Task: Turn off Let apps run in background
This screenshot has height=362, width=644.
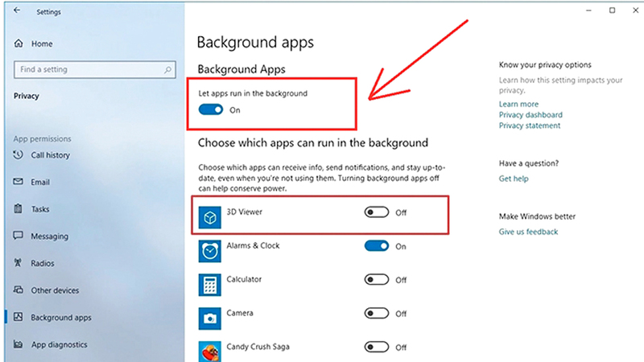Action: [212, 109]
